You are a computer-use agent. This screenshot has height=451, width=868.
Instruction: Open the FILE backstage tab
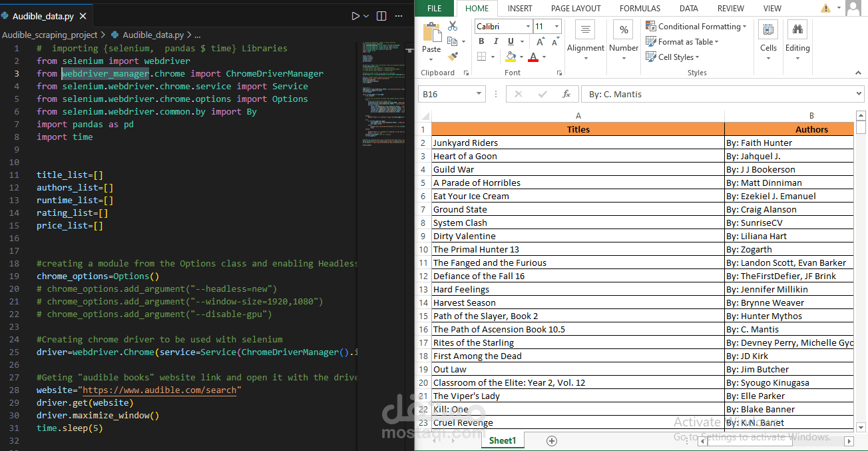435,9
